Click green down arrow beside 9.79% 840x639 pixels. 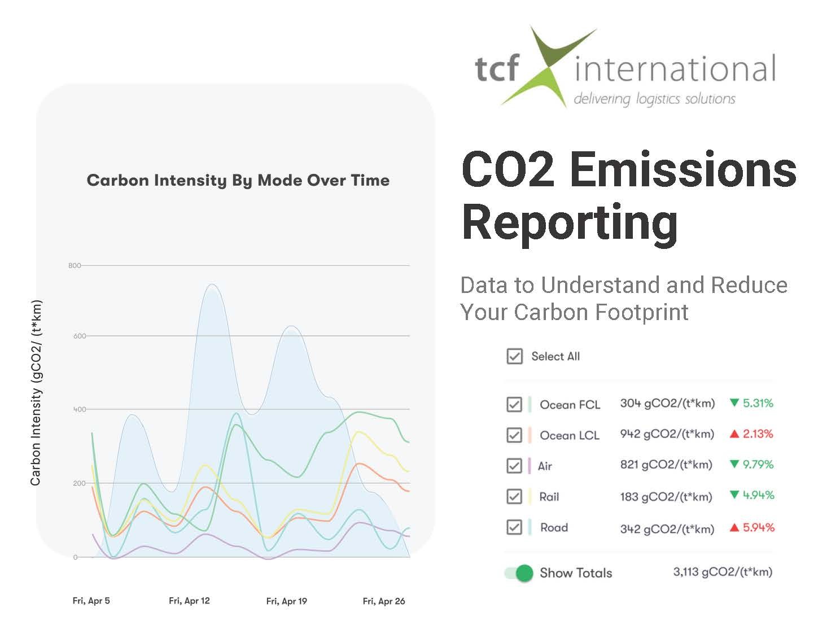point(734,465)
